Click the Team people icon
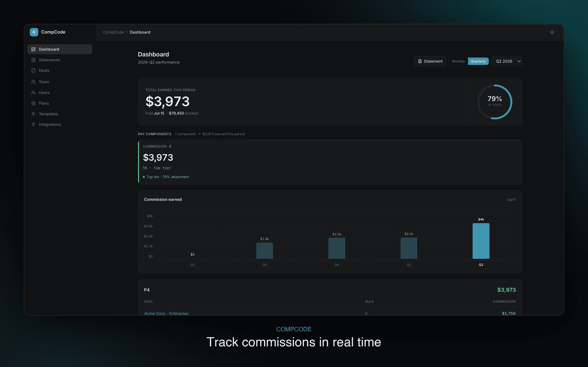This screenshot has height=367, width=588. [33, 82]
